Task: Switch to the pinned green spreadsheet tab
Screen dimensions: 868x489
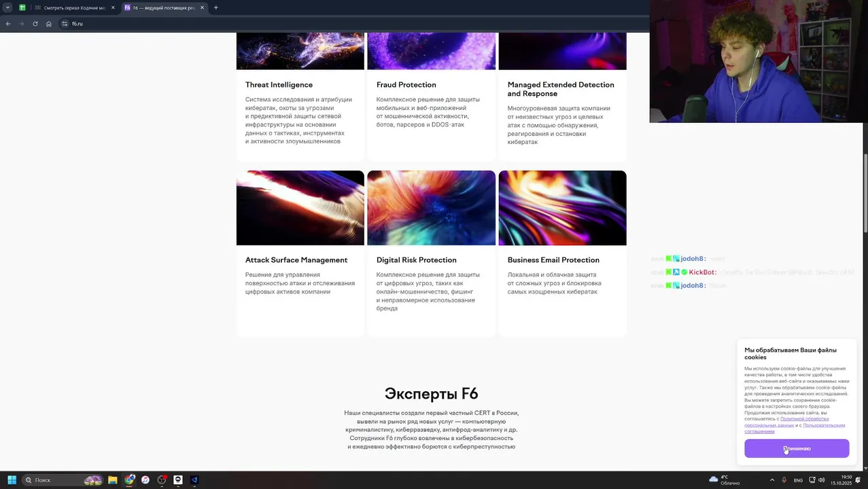Action: [22, 7]
